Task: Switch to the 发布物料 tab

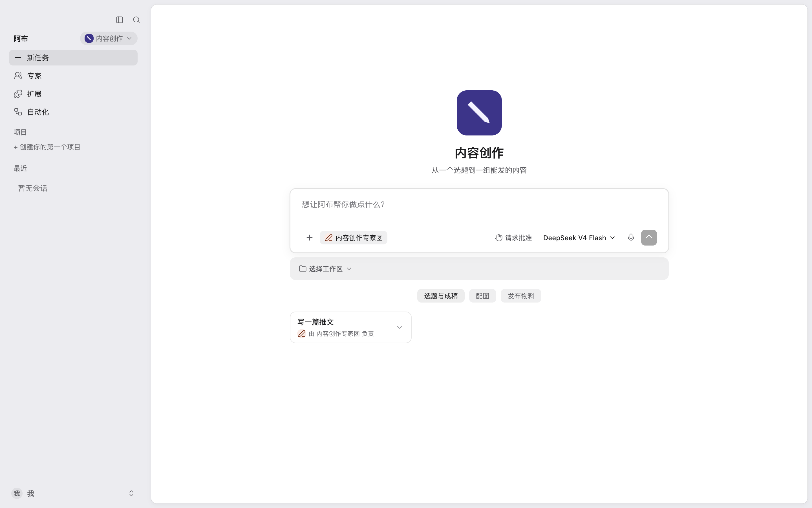Action: (521, 296)
